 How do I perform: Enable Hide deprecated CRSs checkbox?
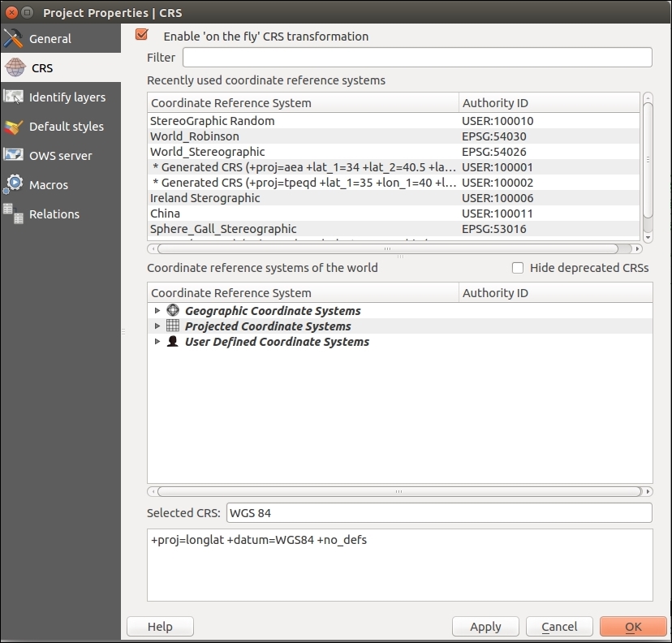518,268
